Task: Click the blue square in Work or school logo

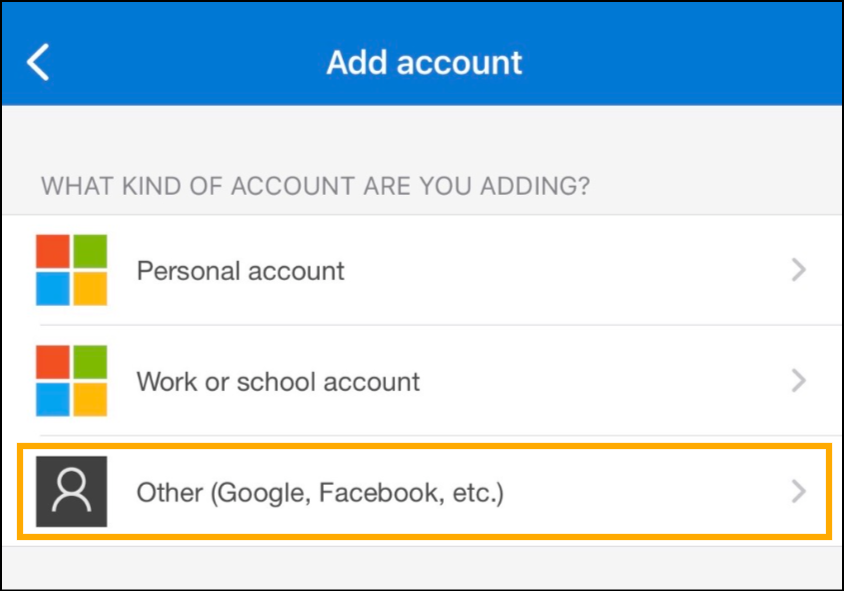Action: [x=53, y=399]
